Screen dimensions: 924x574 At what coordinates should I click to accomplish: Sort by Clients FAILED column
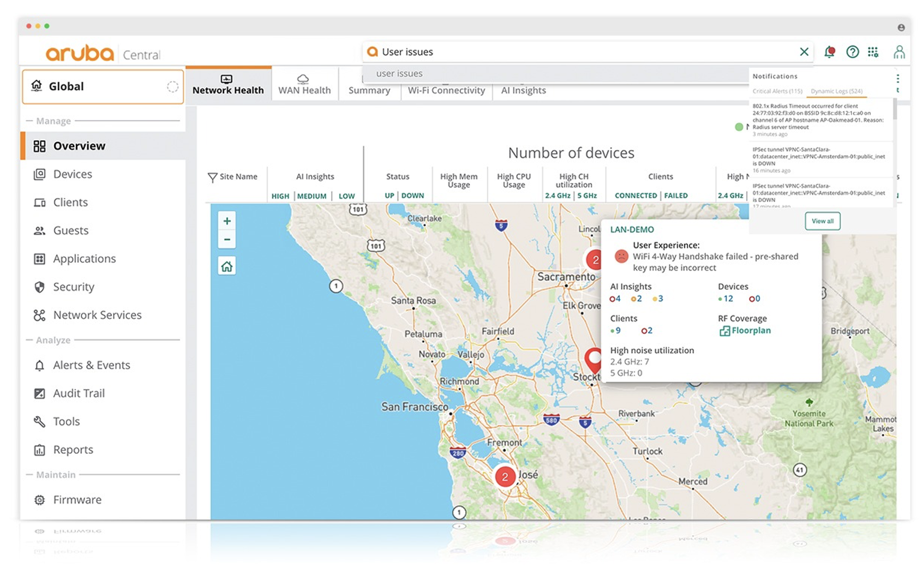pyautogui.click(x=676, y=196)
